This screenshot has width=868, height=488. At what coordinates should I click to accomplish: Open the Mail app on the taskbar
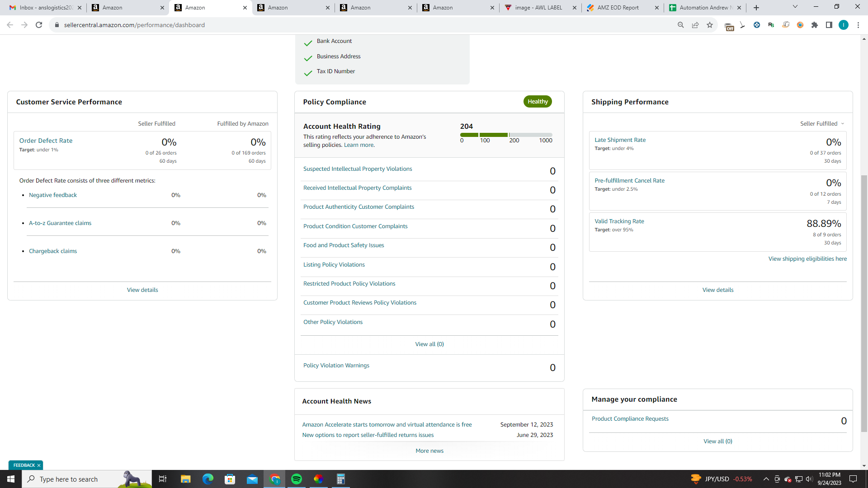click(x=252, y=479)
